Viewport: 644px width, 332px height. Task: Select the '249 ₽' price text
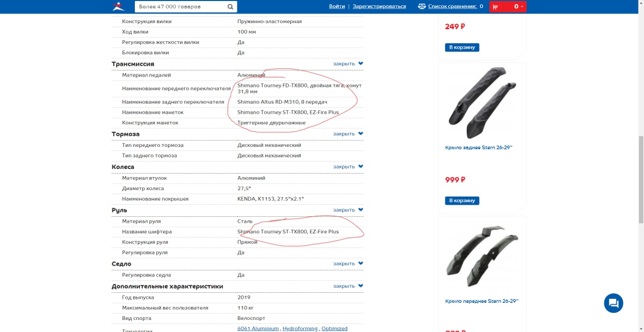pos(455,27)
